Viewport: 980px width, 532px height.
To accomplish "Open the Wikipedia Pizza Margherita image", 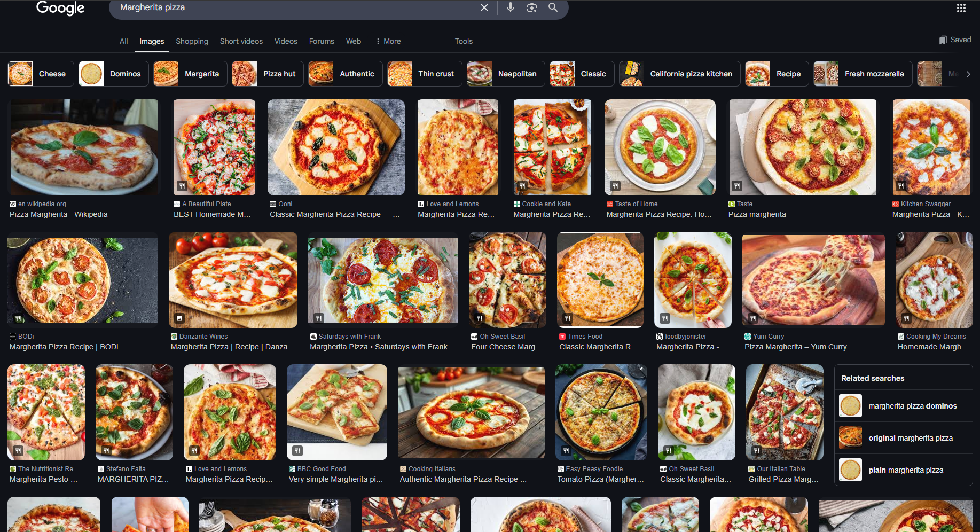I will (x=83, y=147).
